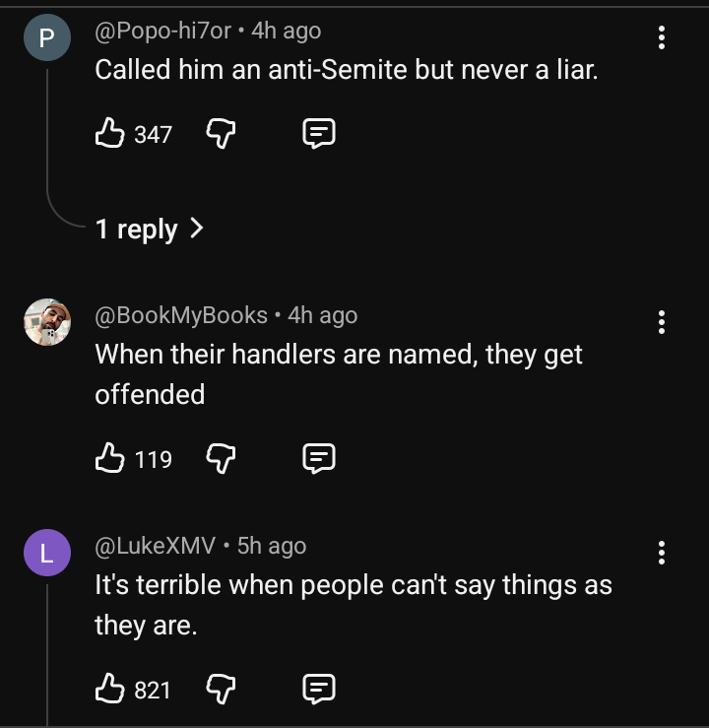Reply to the LukeXMV comment
The width and height of the screenshot is (709, 728).
[x=319, y=690]
